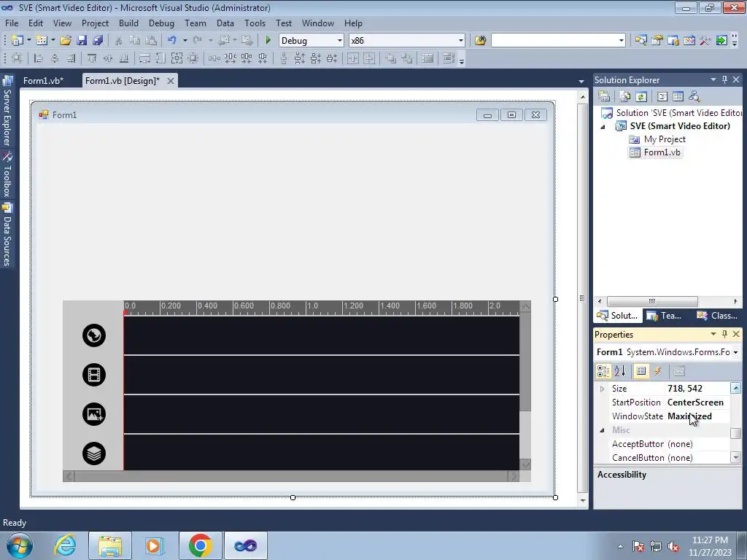
Task: Click the Events lightning bolt icon
Action: click(x=658, y=371)
